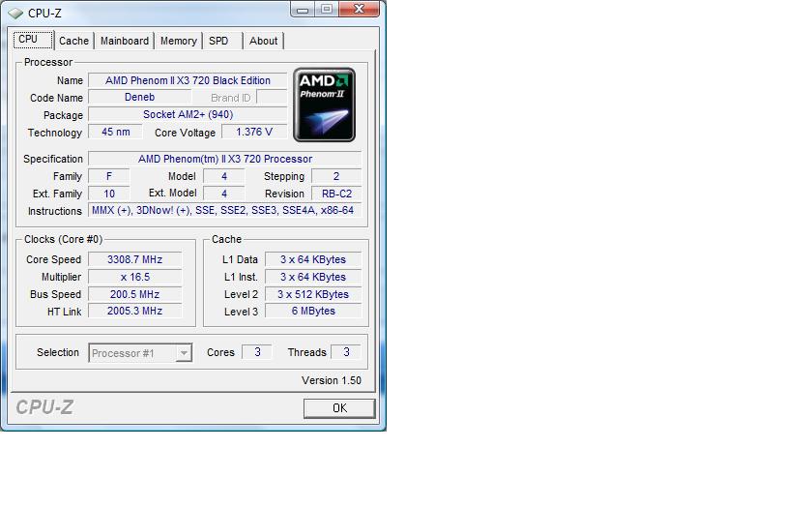Click the Threads value '3'
This screenshot has height=508, width=812.
[346, 352]
